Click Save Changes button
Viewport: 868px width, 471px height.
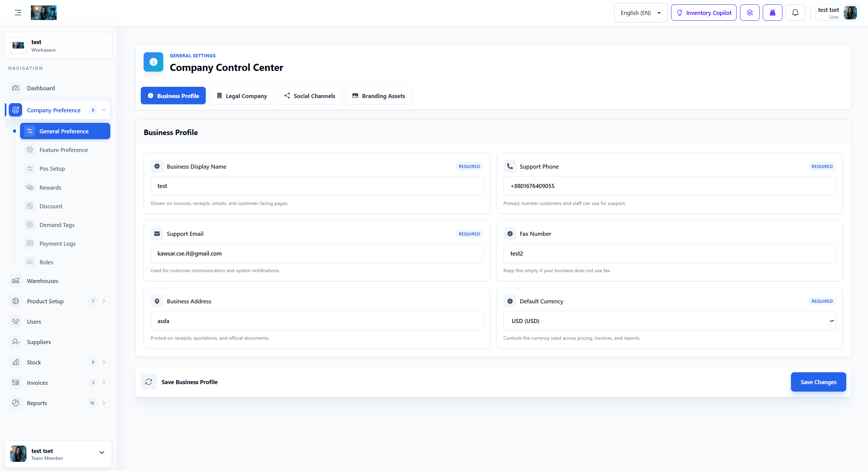[x=818, y=382]
